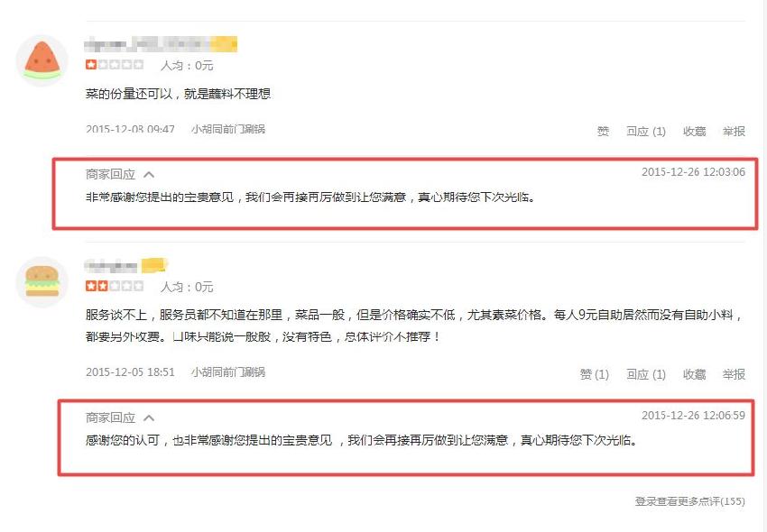Report the first review via 举报

point(734,131)
